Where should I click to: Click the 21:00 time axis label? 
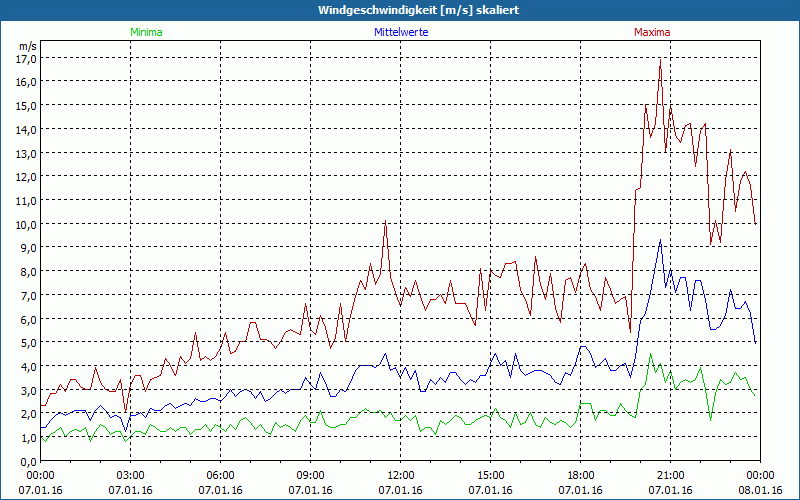670,475
